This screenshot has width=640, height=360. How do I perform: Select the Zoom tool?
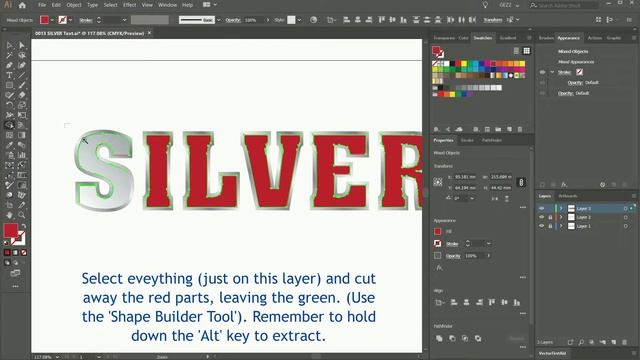coord(22,215)
